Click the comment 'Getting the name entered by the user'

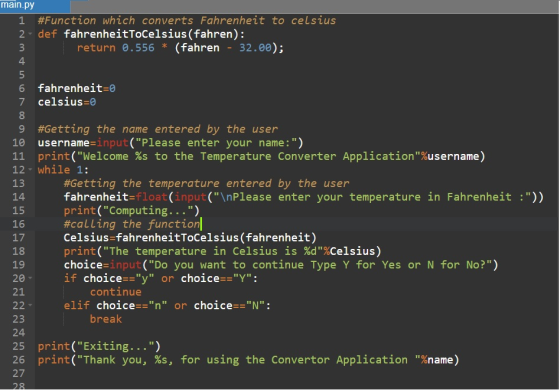pos(158,129)
